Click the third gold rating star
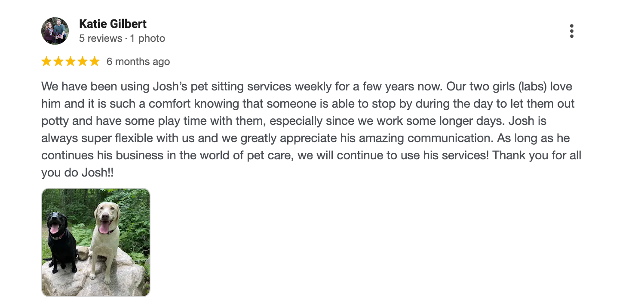 (71, 62)
